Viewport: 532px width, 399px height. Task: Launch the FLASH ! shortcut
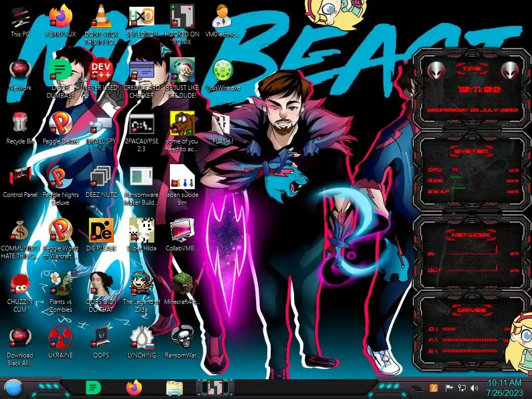click(x=222, y=128)
